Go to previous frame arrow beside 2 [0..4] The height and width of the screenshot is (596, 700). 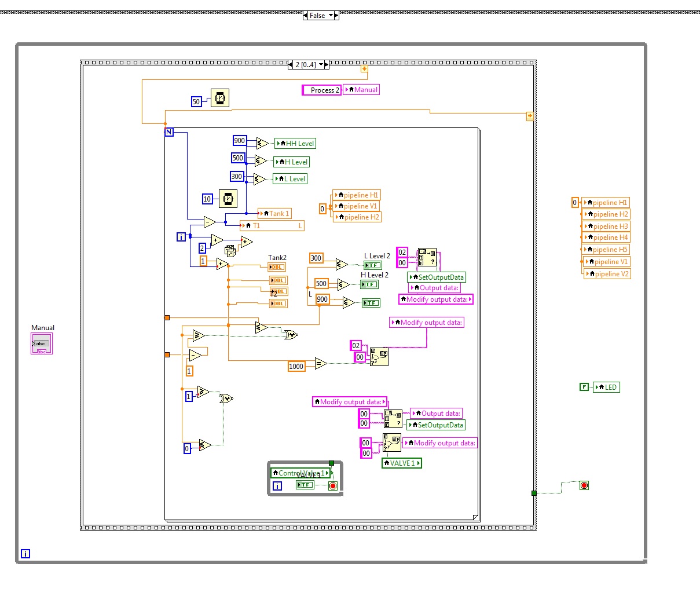(x=291, y=64)
